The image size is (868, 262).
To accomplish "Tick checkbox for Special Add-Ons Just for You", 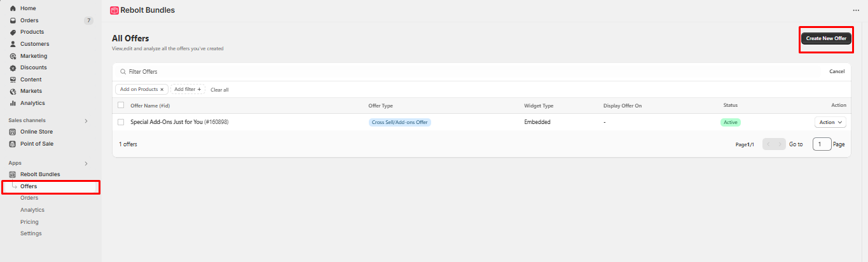I will tap(121, 122).
